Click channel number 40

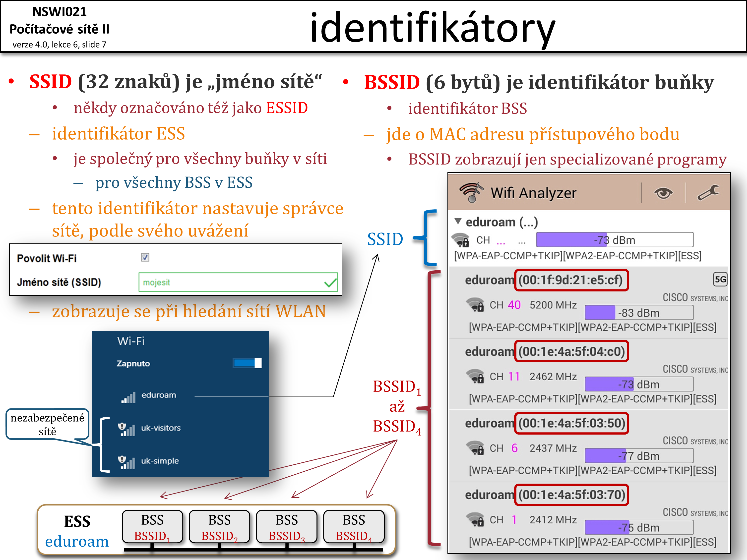pos(514,305)
